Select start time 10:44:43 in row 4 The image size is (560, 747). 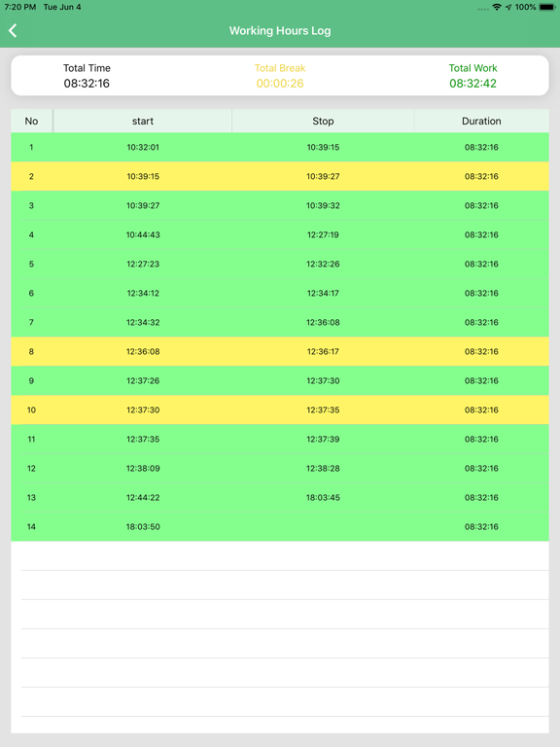[x=143, y=234]
